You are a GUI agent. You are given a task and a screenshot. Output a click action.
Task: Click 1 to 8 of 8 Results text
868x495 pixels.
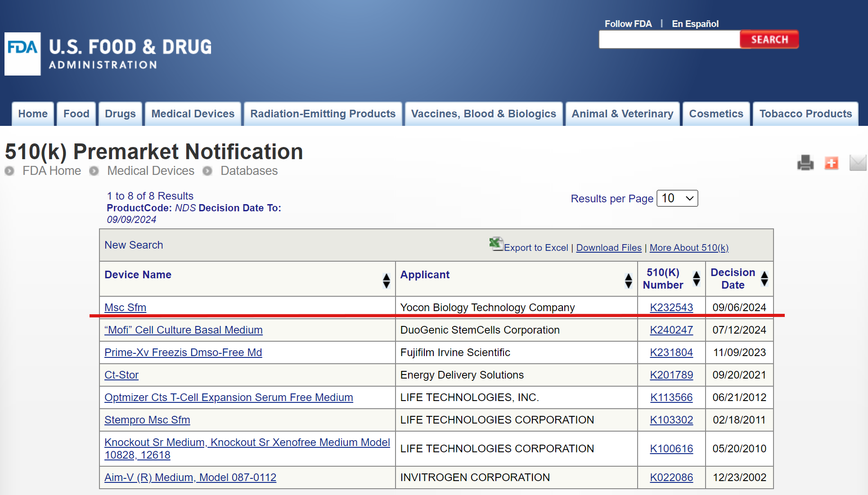coord(150,196)
